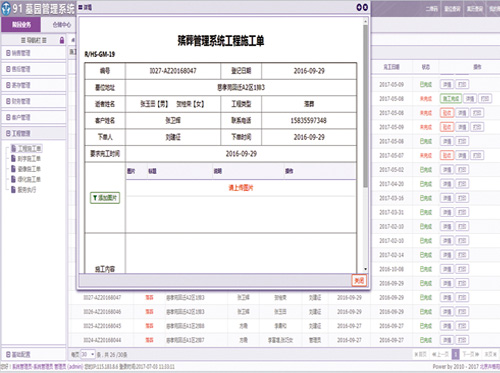
Task: Go to the first page (首页)
Action: (x=420, y=354)
